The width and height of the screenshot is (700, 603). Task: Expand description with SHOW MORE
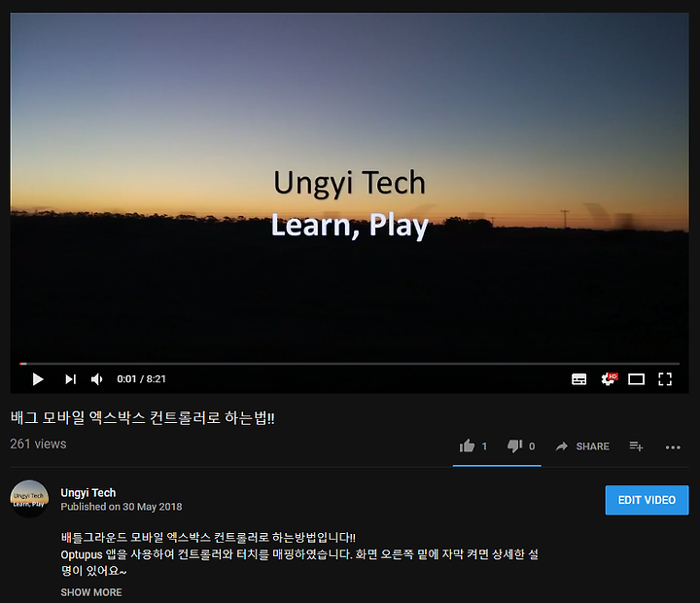pyautogui.click(x=91, y=592)
